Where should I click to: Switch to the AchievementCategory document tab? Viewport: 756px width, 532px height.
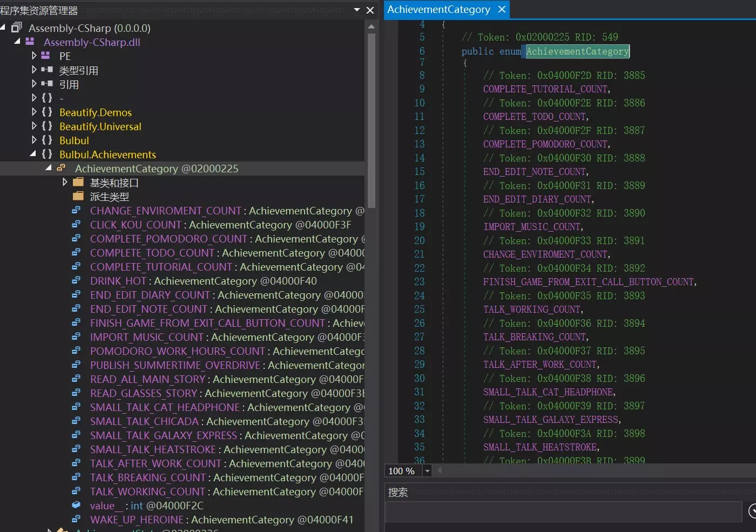coord(438,10)
